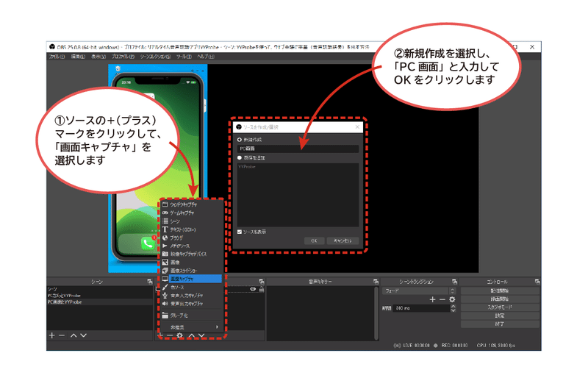Choose 画像スライドショー source entry
The image size is (588, 392).
(191, 271)
